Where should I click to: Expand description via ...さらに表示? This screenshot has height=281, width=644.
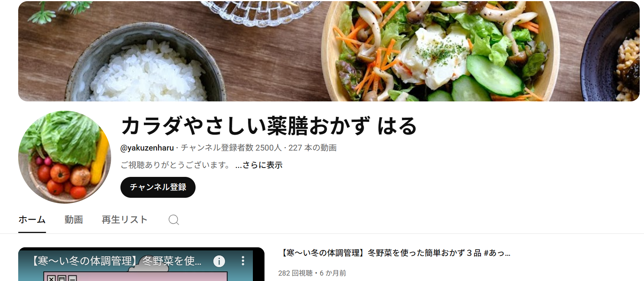(x=259, y=165)
